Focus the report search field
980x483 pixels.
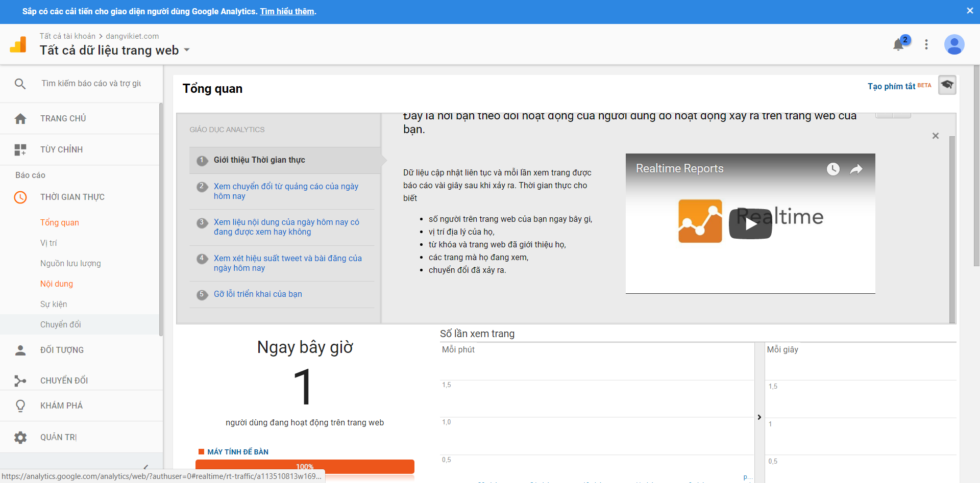[92, 84]
